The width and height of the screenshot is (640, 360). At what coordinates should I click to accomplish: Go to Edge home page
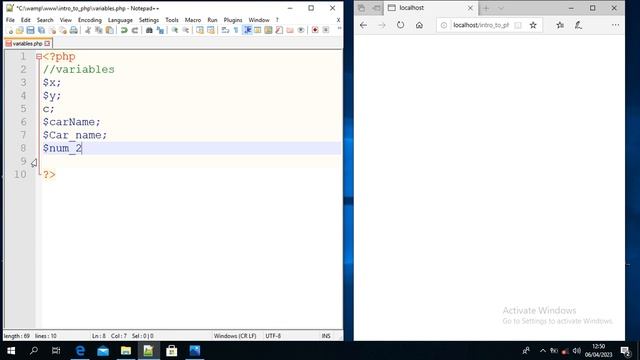(419, 25)
